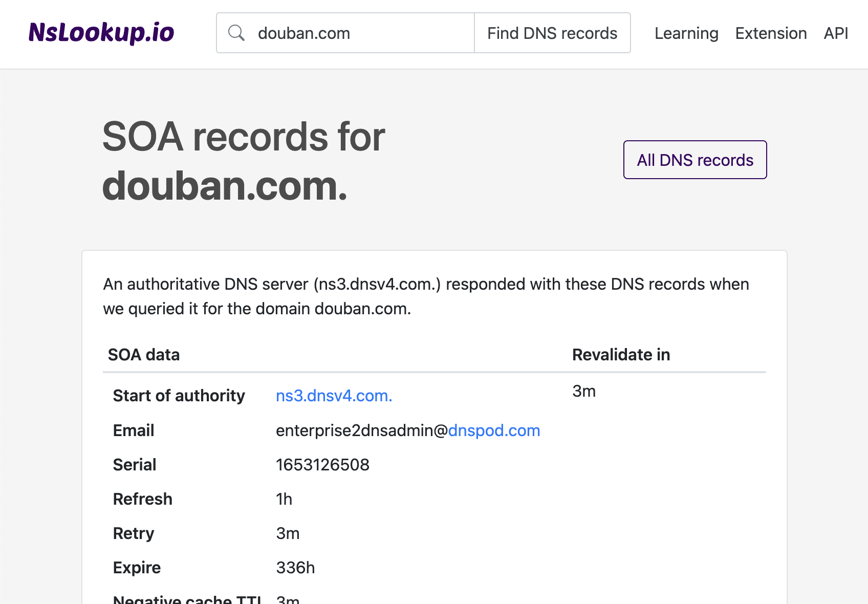
Task: Click the Revalidate in column header
Action: [620, 354]
